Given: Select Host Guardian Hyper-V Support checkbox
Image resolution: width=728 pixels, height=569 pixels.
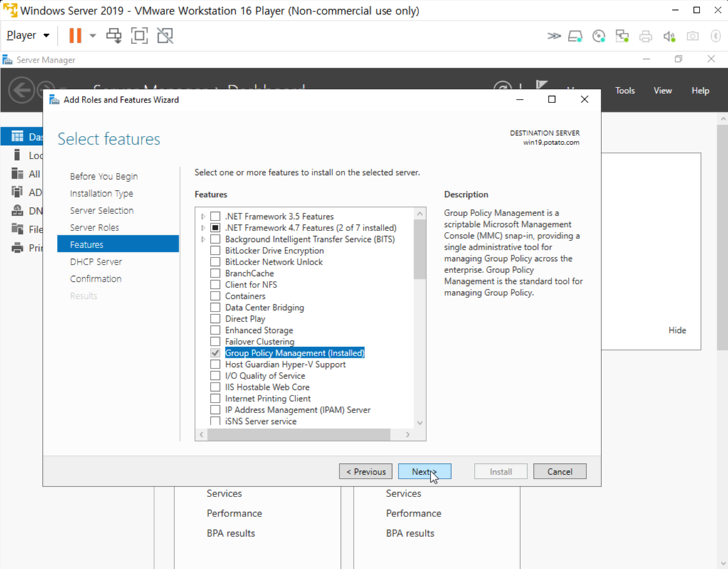Looking at the screenshot, I should point(216,364).
